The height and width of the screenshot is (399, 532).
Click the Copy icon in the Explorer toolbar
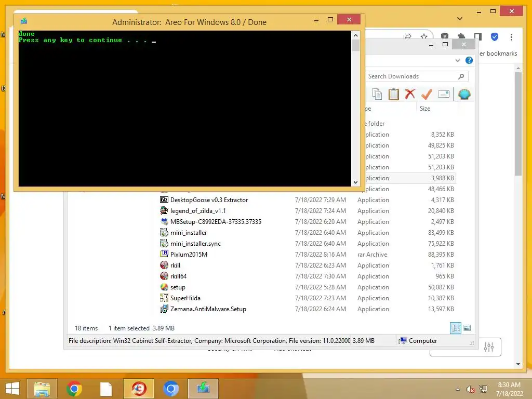point(377,94)
